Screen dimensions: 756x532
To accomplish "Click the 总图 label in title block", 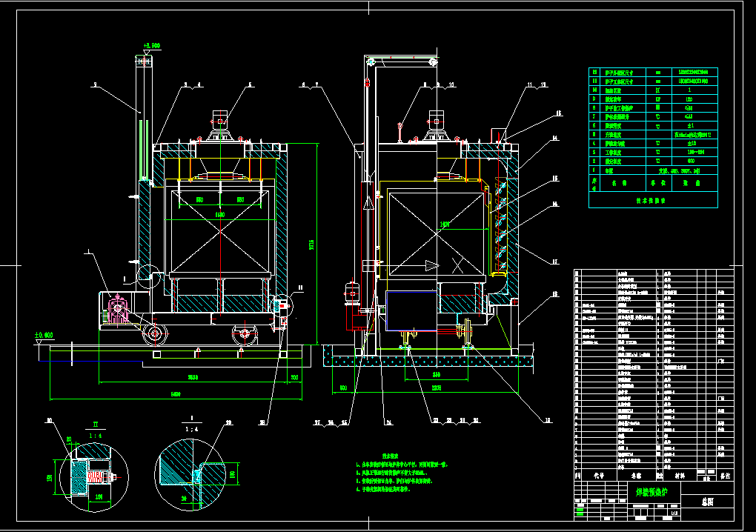I will tap(706, 502).
